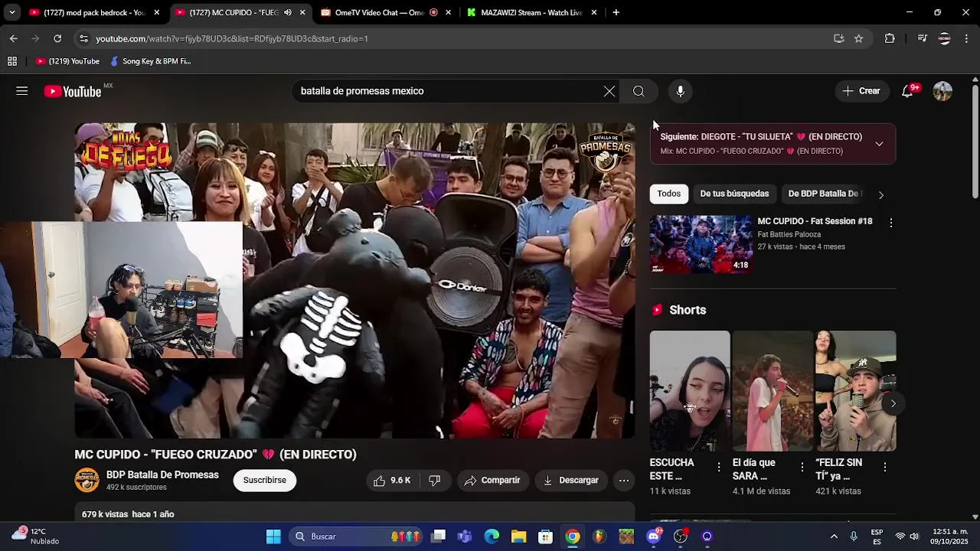Open Chrome media controls icon
This screenshot has width=980, height=551.
click(922, 38)
